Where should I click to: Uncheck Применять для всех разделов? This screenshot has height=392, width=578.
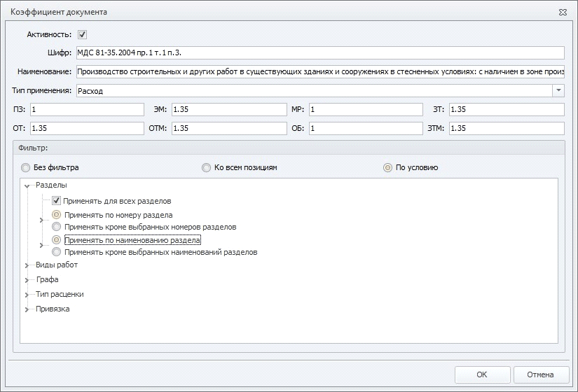[x=57, y=201]
